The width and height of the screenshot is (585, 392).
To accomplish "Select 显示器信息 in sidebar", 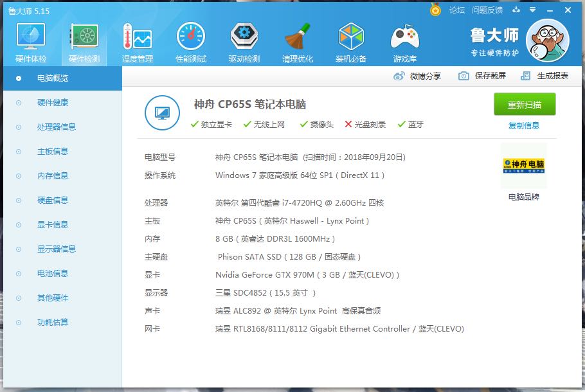I will tap(63, 249).
